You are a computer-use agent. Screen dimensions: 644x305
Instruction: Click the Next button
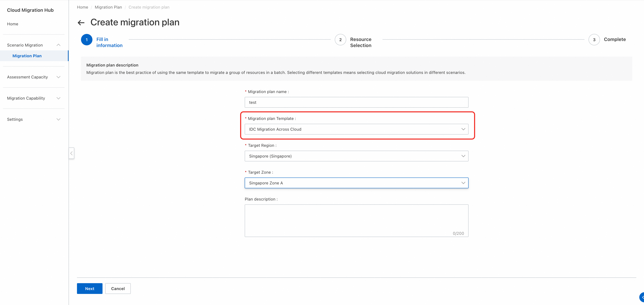click(90, 289)
